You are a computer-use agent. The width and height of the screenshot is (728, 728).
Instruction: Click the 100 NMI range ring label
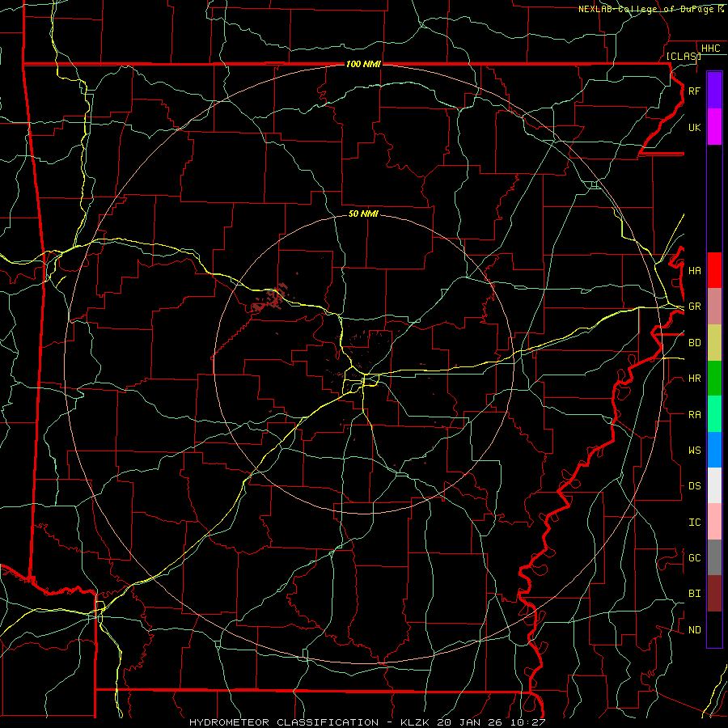point(363,64)
